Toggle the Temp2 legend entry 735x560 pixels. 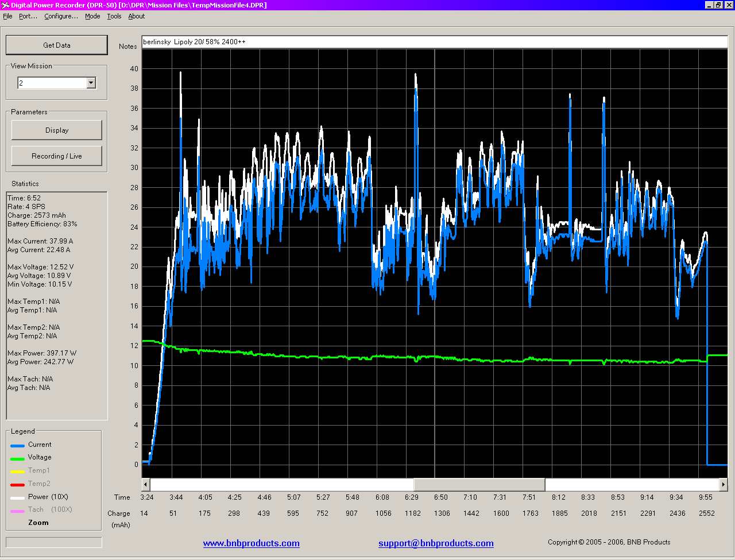39,484
